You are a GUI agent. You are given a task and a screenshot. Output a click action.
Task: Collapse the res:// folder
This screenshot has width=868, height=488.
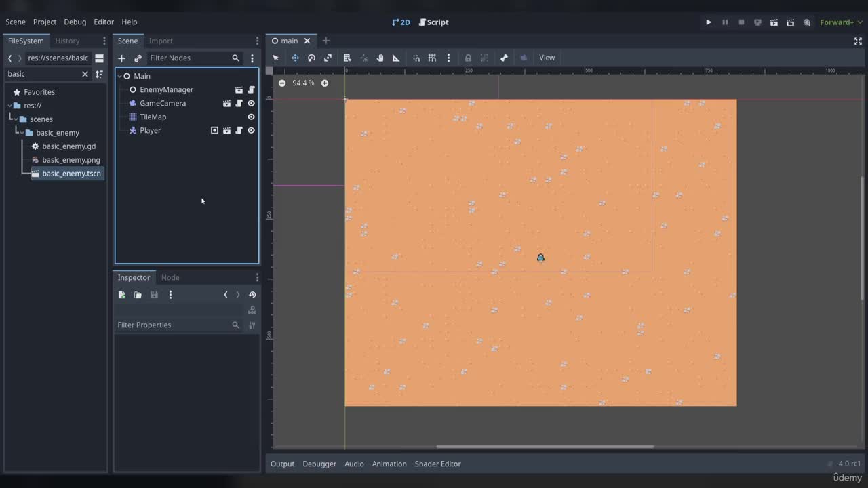[x=9, y=105]
